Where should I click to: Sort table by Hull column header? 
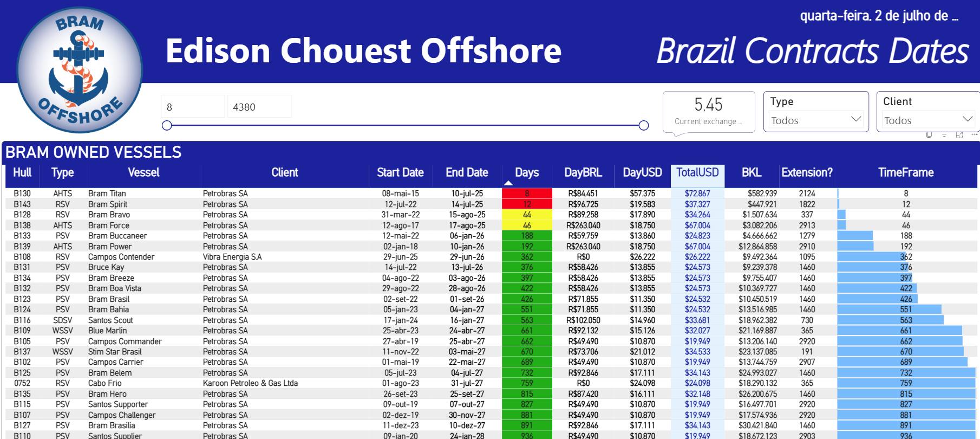[22, 172]
